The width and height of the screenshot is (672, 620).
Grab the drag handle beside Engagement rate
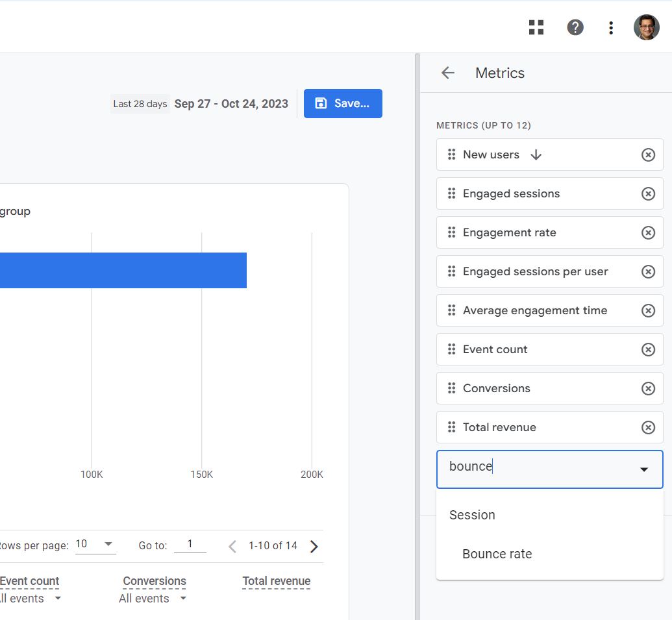(x=451, y=232)
